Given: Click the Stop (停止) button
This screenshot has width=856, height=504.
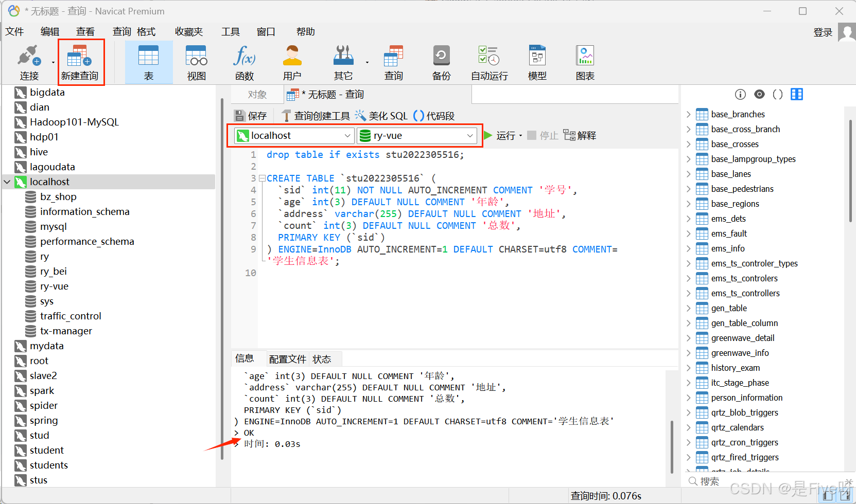Looking at the screenshot, I should 543,135.
